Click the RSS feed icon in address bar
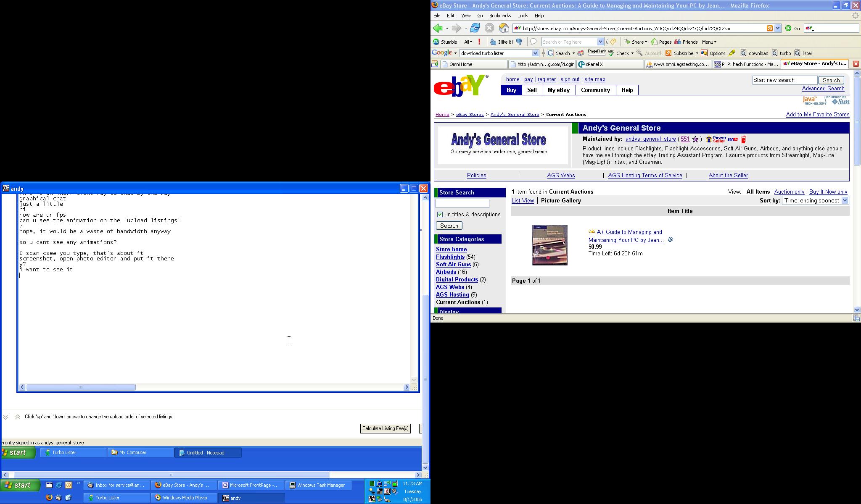 click(x=769, y=28)
